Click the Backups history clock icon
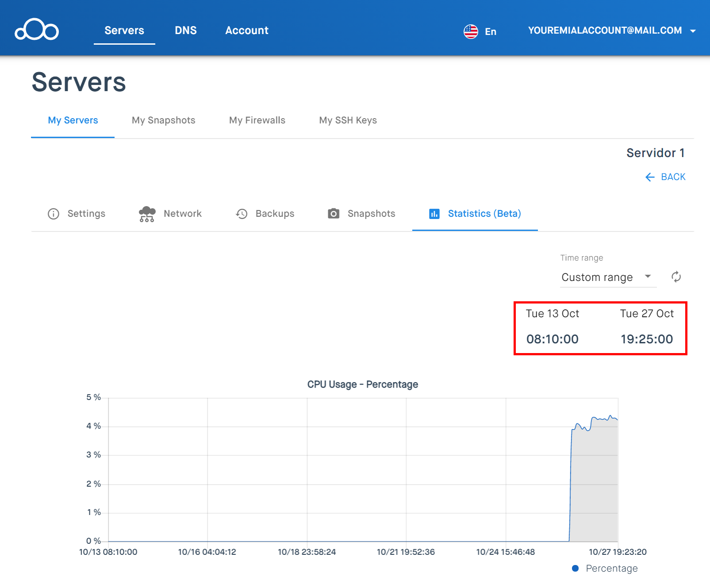Viewport: 710px width, 588px height. pyautogui.click(x=242, y=214)
